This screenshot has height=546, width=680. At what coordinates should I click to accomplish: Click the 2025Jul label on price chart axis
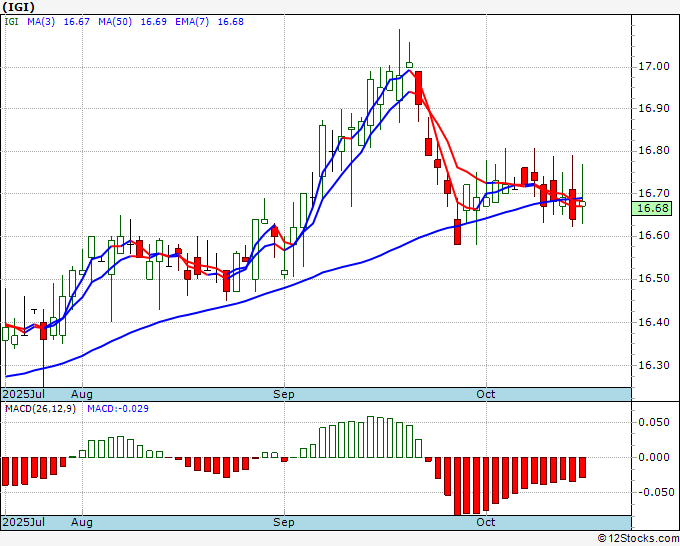click(x=24, y=394)
